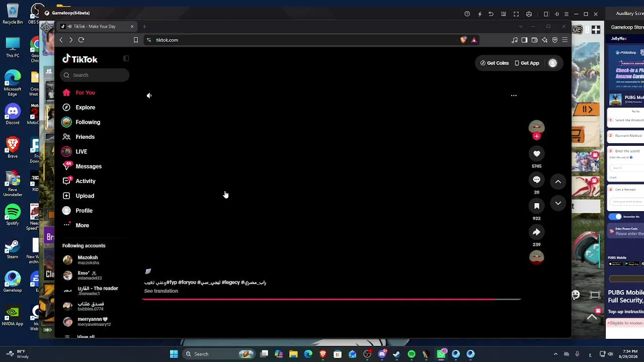Viewport: 644px width, 362px height.
Task: Open a new browser tab
Action: [x=144, y=26]
